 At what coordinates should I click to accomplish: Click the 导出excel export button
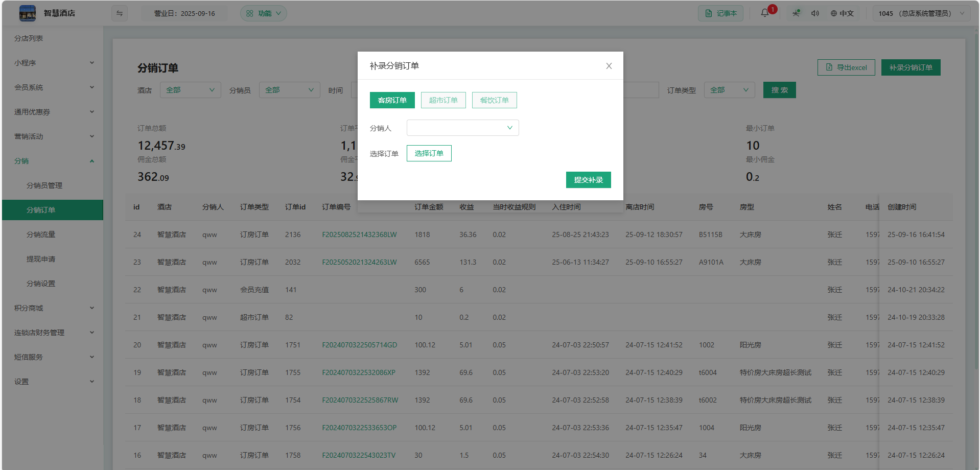pyautogui.click(x=846, y=67)
